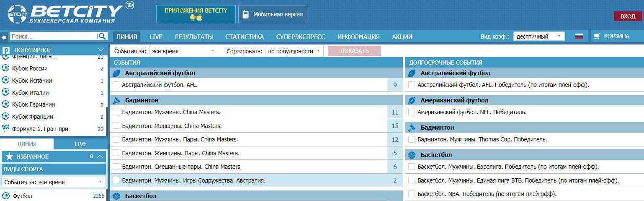Click the Australian football icon in События
Screen dimensions: 644x201
click(x=117, y=73)
